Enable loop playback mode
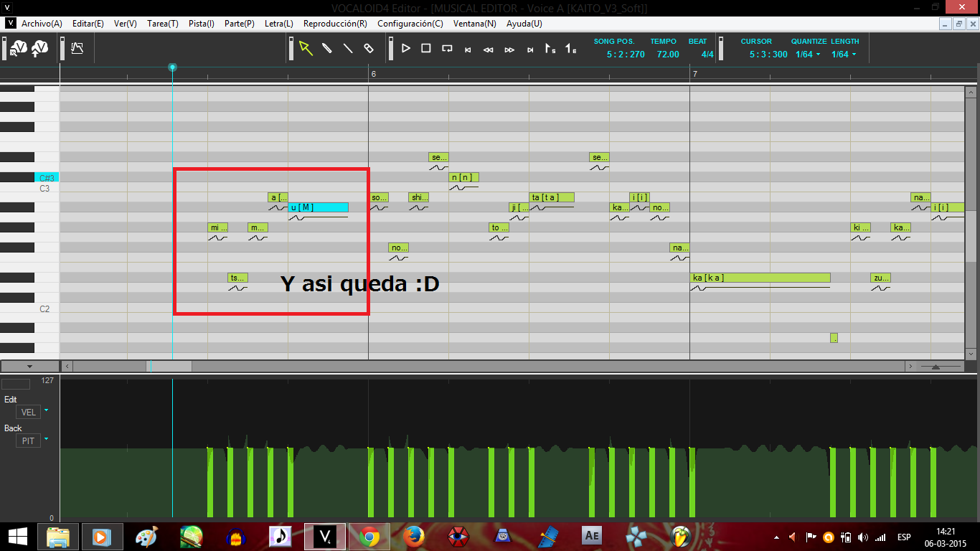Screen dimensions: 980x551 coord(446,48)
